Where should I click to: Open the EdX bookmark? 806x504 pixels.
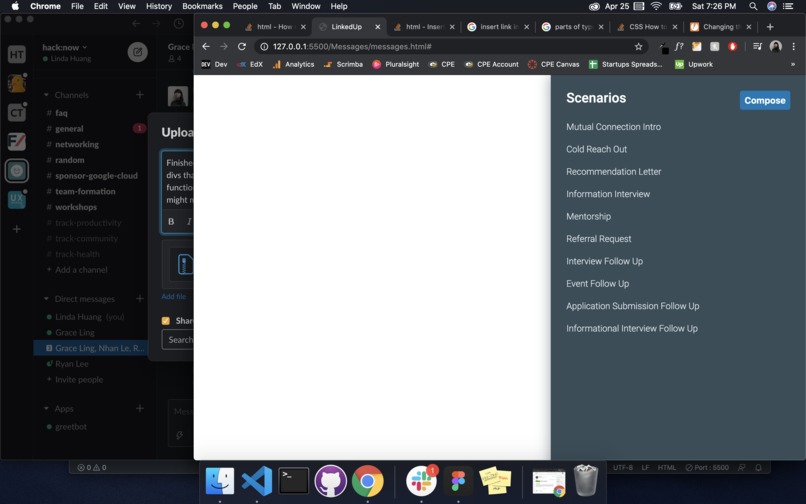click(x=250, y=64)
